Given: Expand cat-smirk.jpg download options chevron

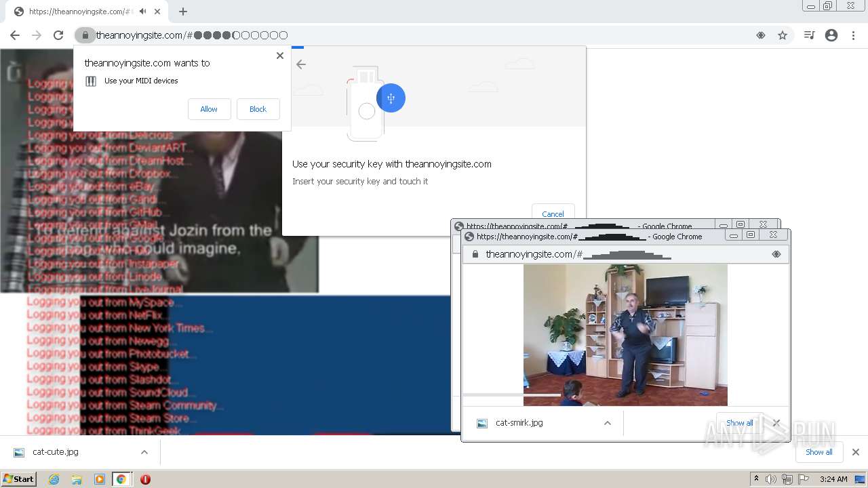Looking at the screenshot, I should coord(608,423).
